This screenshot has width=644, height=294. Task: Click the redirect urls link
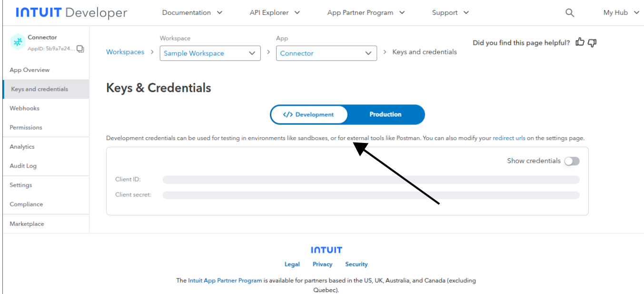(x=509, y=138)
